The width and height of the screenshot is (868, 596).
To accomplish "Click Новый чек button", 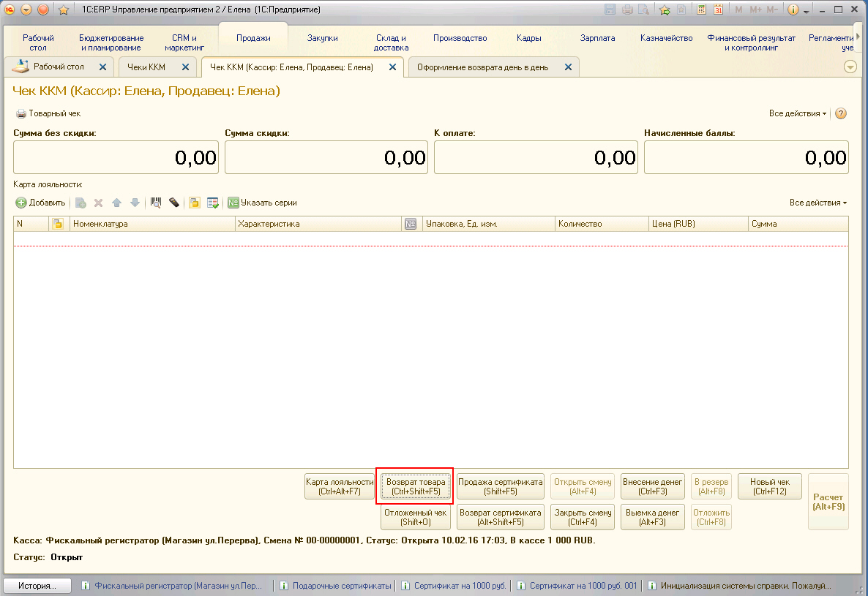I will click(x=770, y=486).
